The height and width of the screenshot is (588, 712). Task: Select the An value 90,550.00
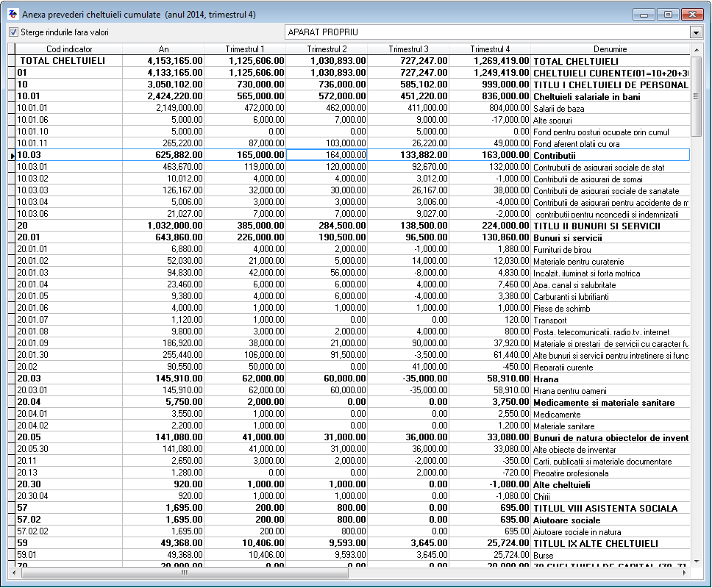coord(163,367)
